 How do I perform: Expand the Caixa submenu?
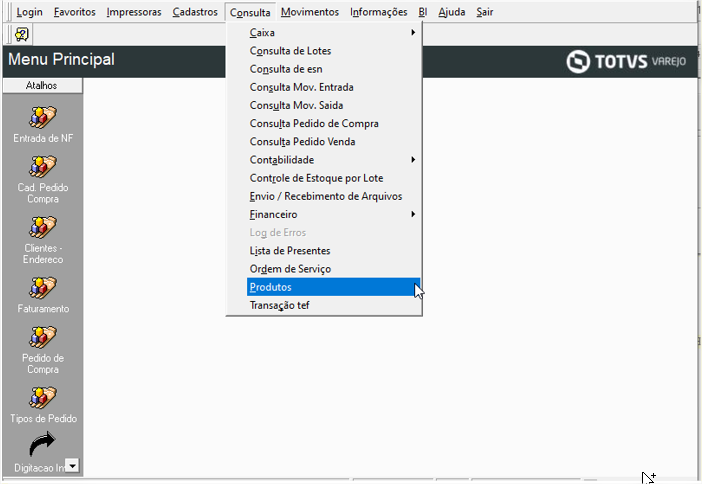point(334,33)
